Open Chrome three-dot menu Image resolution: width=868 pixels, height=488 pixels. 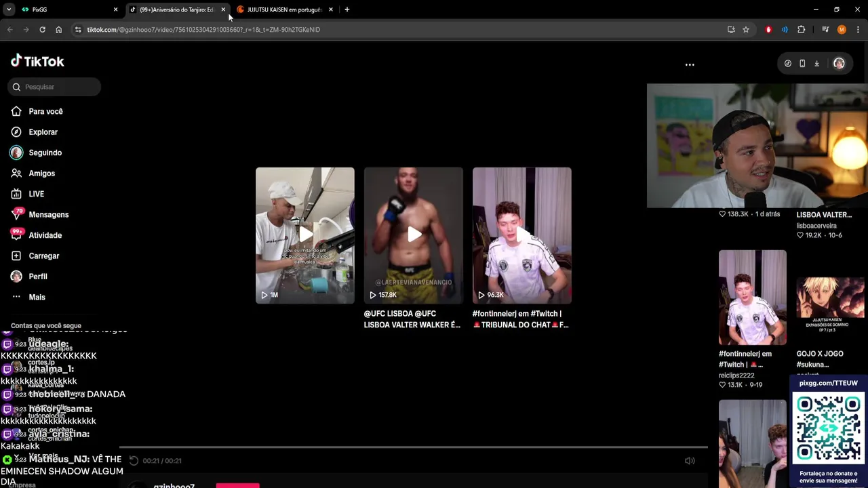(858, 30)
